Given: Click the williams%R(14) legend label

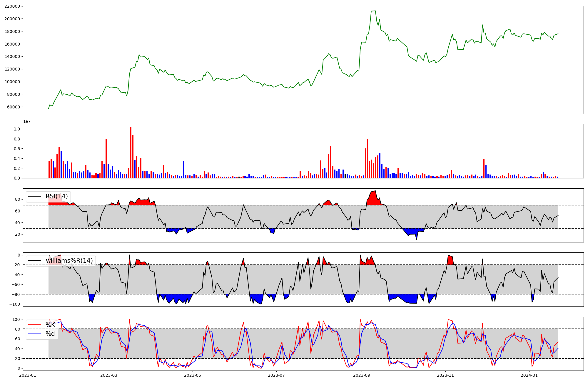Looking at the screenshot, I should pyautogui.click(x=69, y=261).
